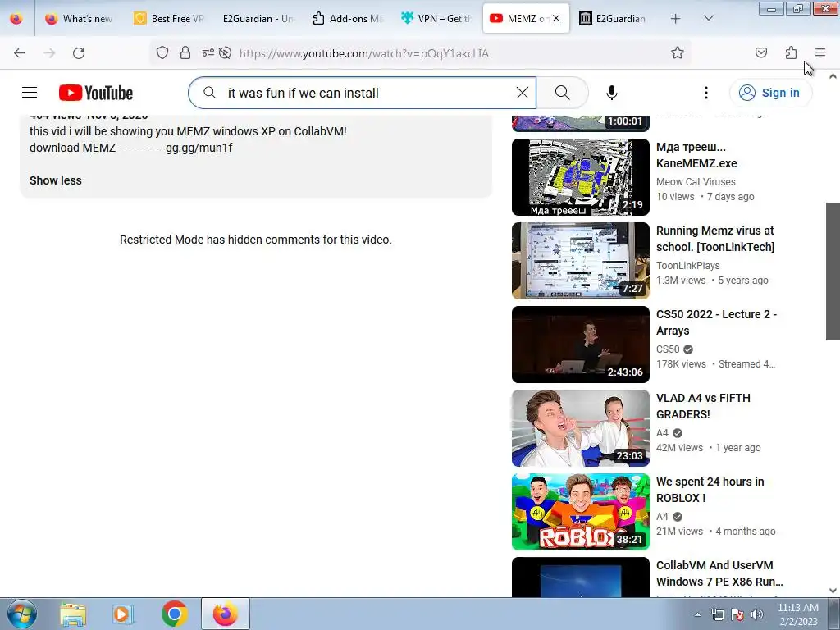The image size is (840, 630).
Task: Click the 'this vid i will be showing' description line
Action: (x=188, y=131)
